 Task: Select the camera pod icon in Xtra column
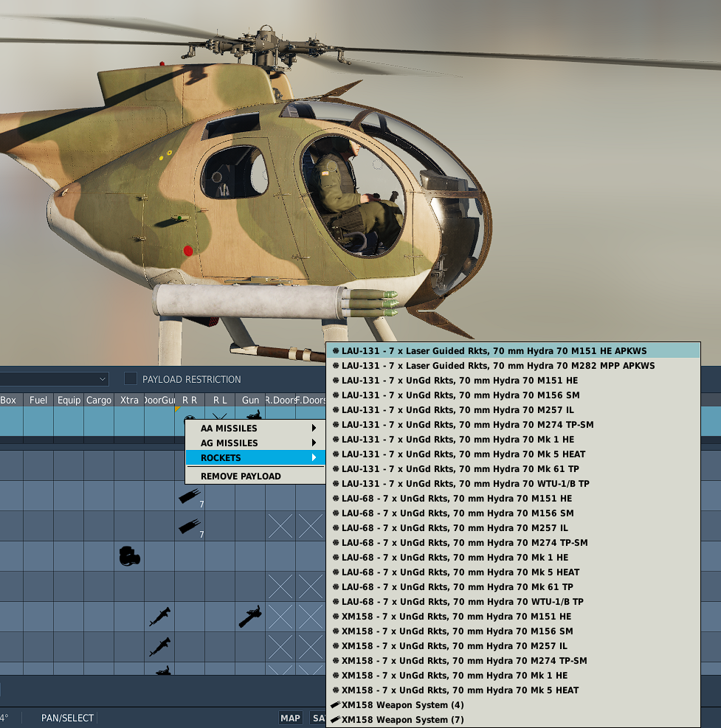[129, 556]
